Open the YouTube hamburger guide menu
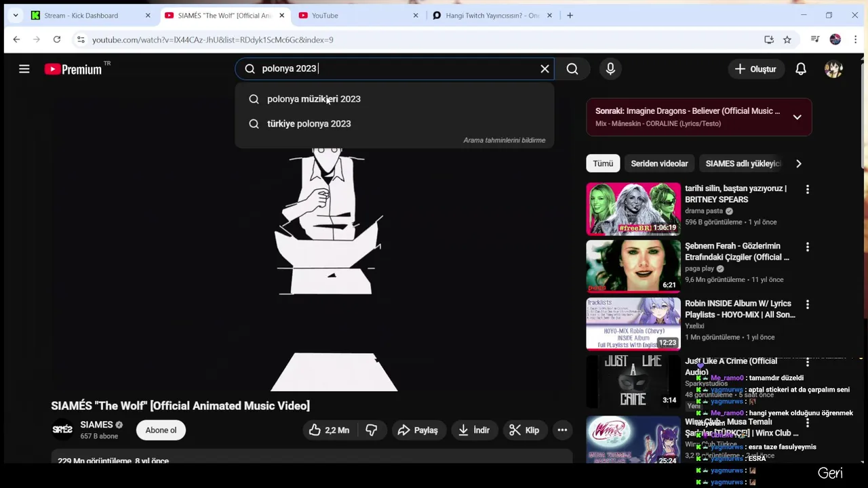 (x=24, y=68)
